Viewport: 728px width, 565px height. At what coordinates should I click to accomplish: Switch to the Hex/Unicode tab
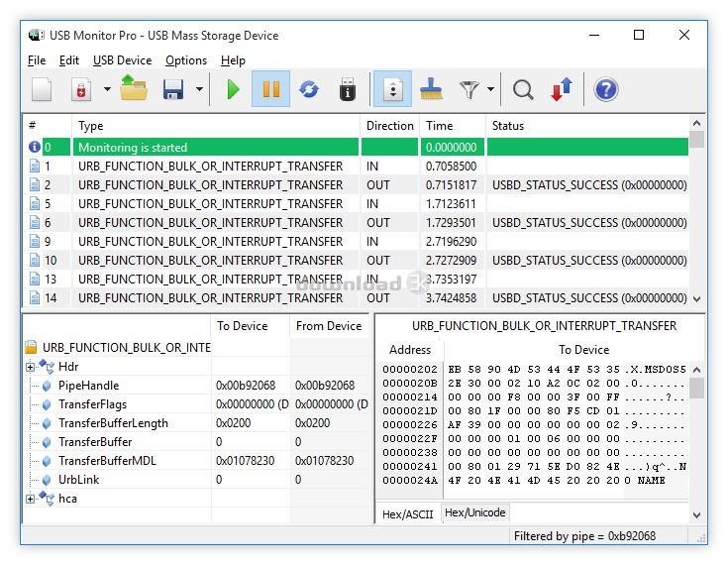click(475, 512)
